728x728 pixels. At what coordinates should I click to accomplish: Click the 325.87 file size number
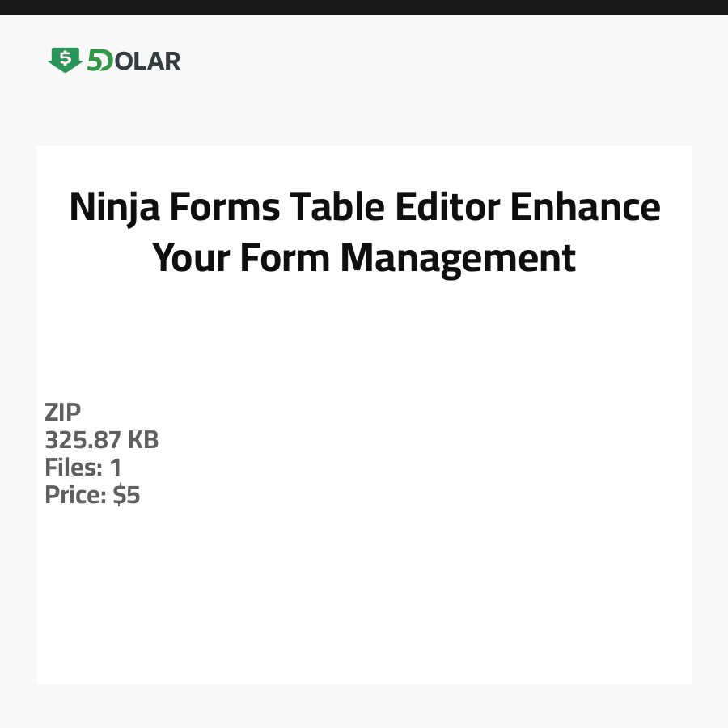pos(83,440)
